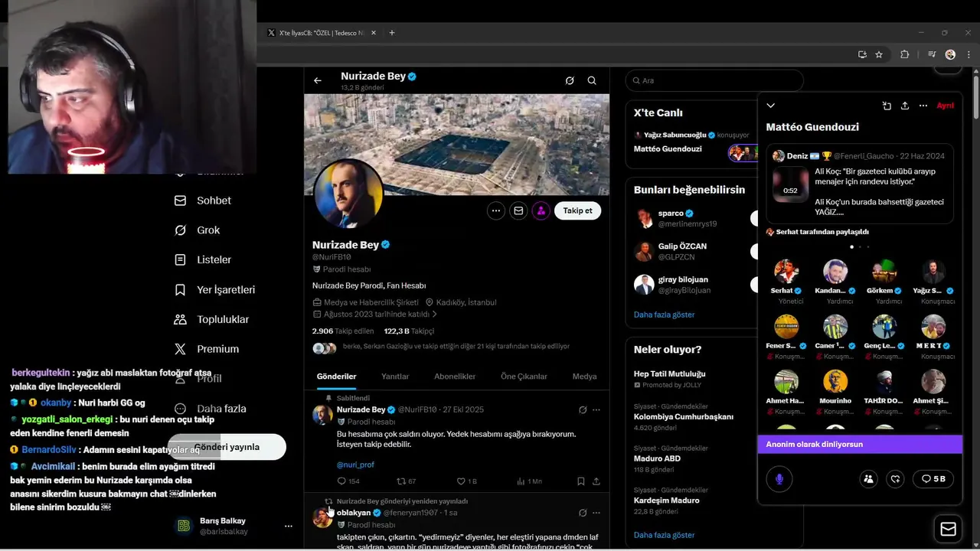Repost the pinned Nurizade Bey post
The height and width of the screenshot is (551, 980).
point(406,481)
